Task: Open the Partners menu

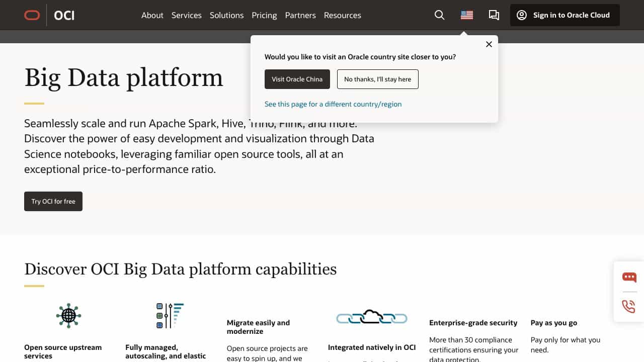Action: (300, 15)
